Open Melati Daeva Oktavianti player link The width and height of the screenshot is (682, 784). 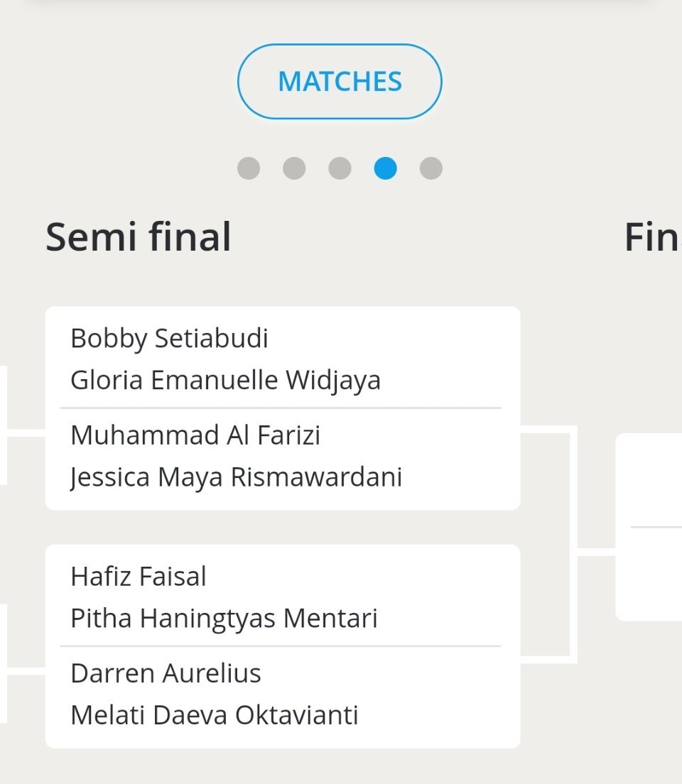214,714
